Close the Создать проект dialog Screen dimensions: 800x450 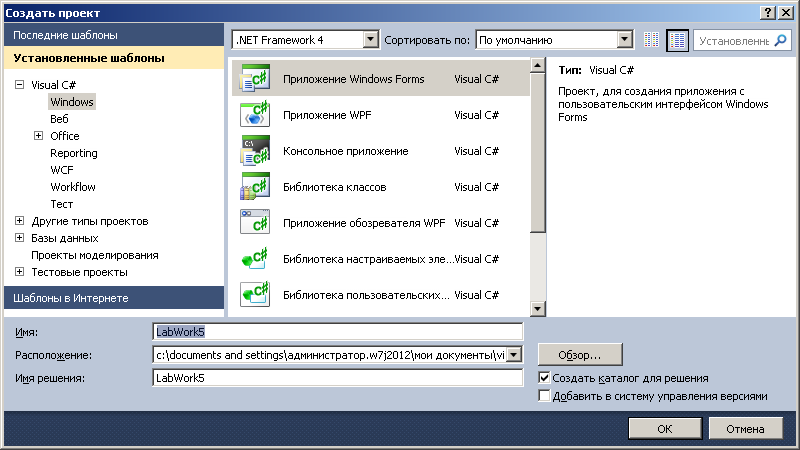pyautogui.click(x=786, y=13)
